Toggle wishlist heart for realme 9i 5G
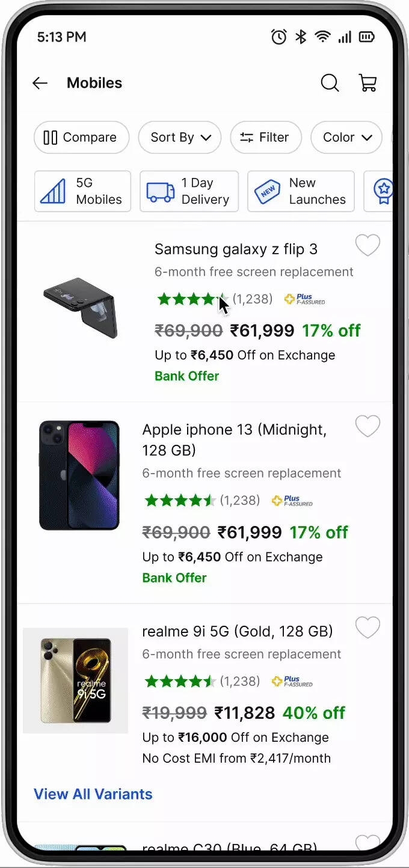 [x=367, y=628]
